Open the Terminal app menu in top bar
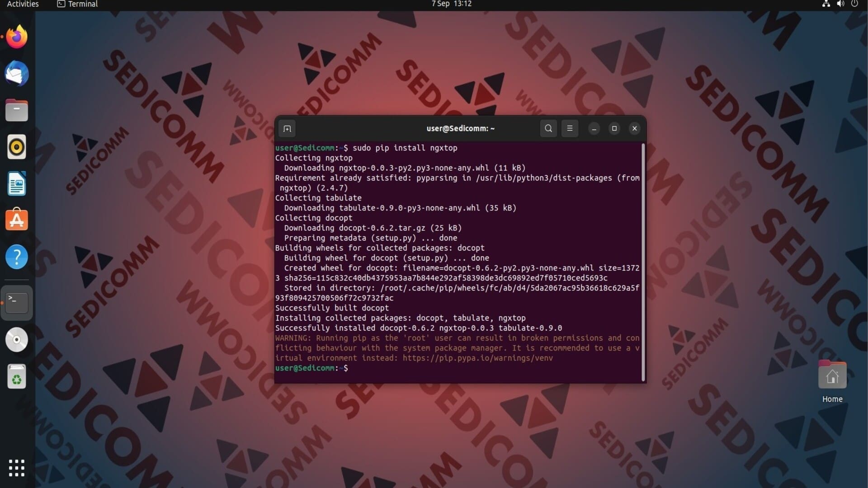Viewport: 868px width, 488px height. click(77, 4)
